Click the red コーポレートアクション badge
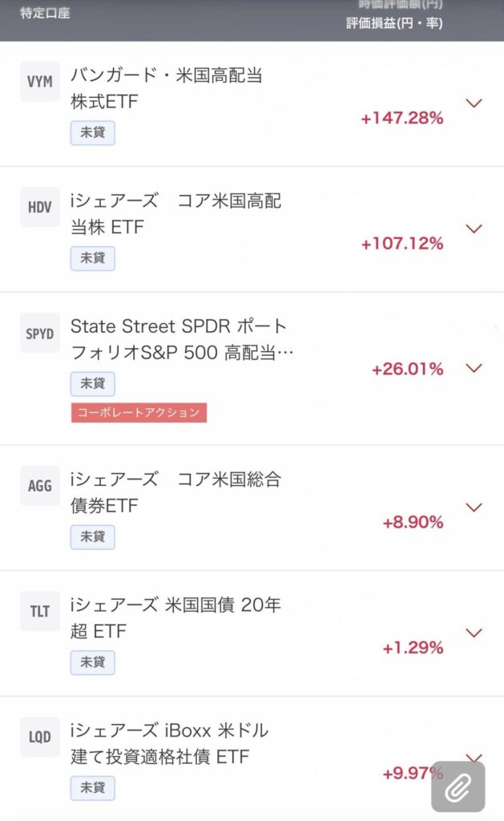The height and width of the screenshot is (821, 504). pos(139,413)
